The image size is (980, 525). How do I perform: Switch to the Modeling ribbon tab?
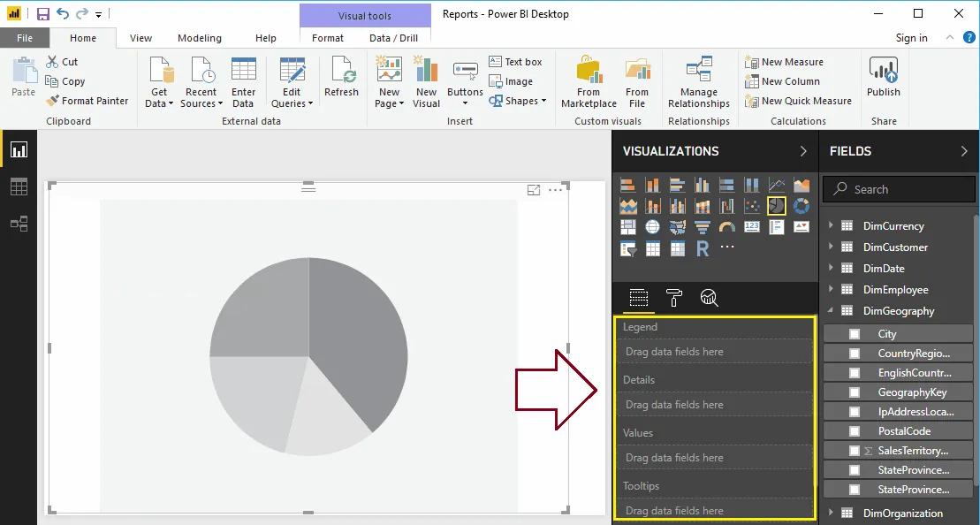(199, 38)
